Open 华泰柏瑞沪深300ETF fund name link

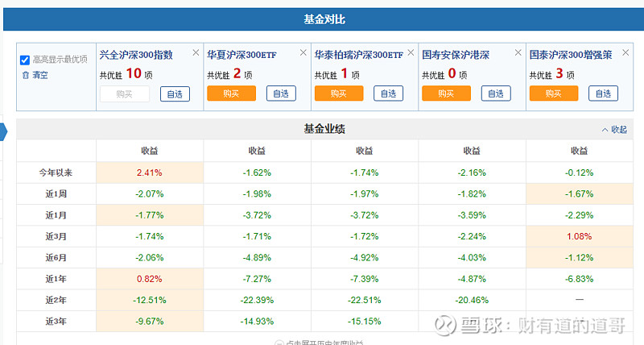[358, 55]
